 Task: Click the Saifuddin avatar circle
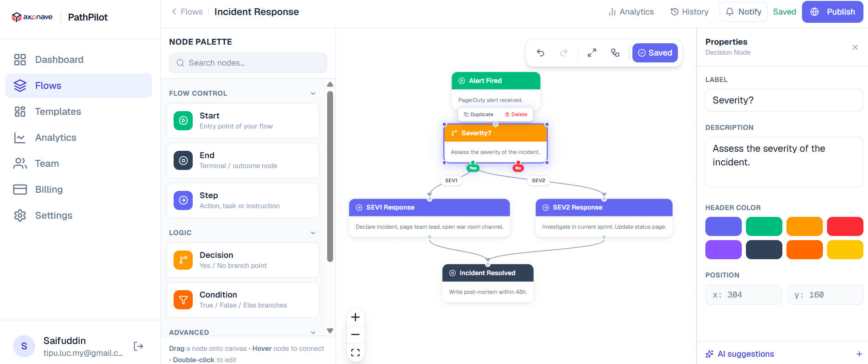pyautogui.click(x=24, y=346)
